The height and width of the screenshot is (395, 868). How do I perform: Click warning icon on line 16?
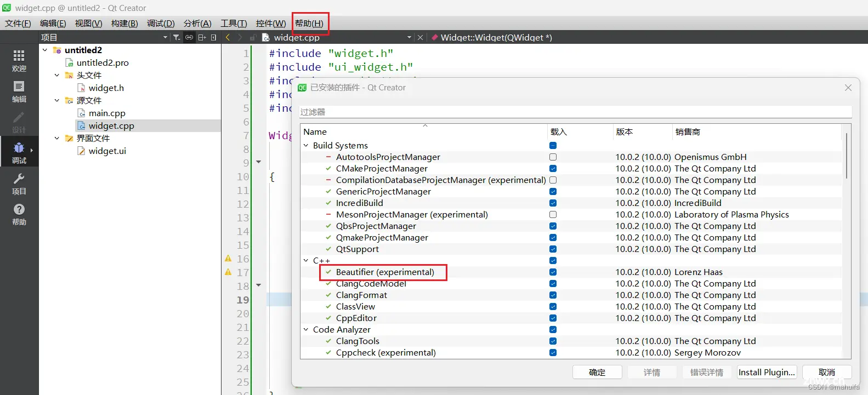click(x=228, y=258)
